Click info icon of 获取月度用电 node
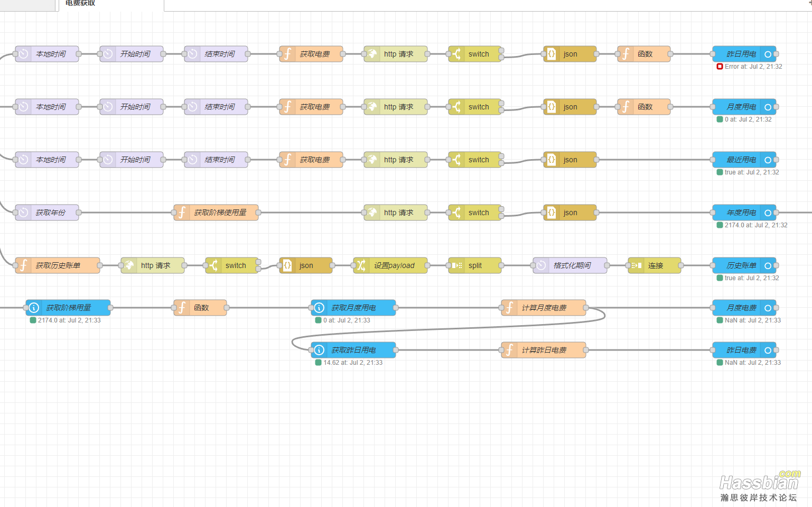The image size is (812, 507). click(x=320, y=308)
